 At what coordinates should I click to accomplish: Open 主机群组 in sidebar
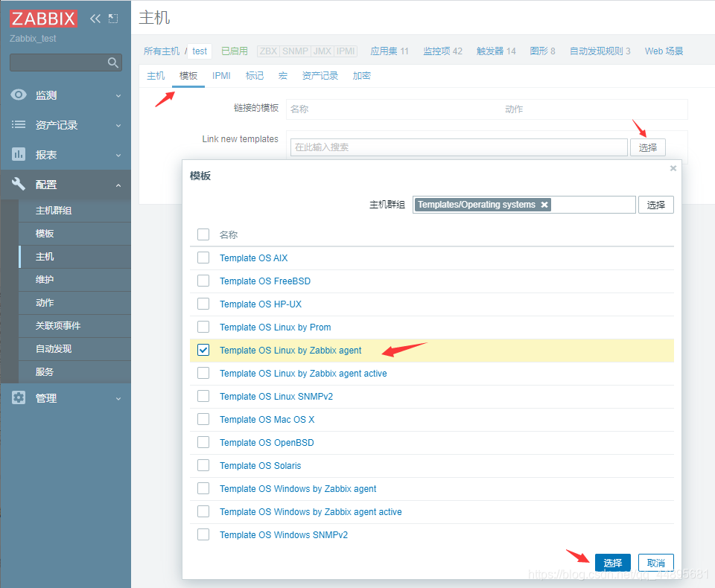tap(54, 211)
